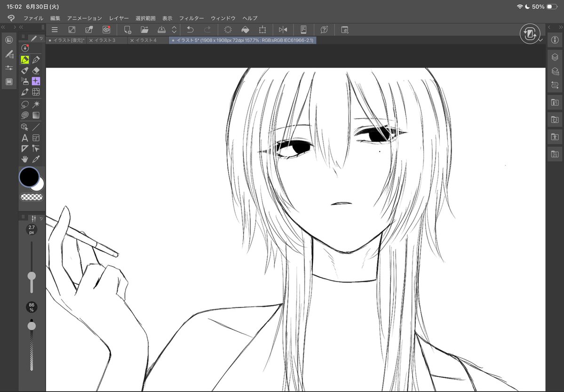Open the アニメーション menu

85,18
